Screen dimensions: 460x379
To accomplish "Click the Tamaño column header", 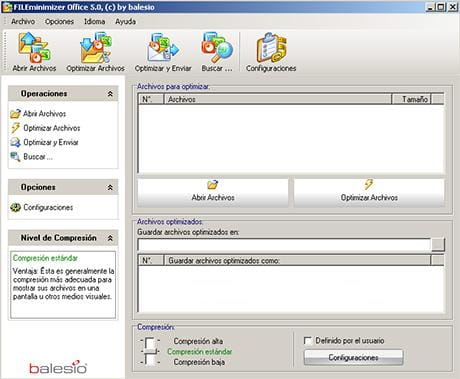I will tap(411, 99).
